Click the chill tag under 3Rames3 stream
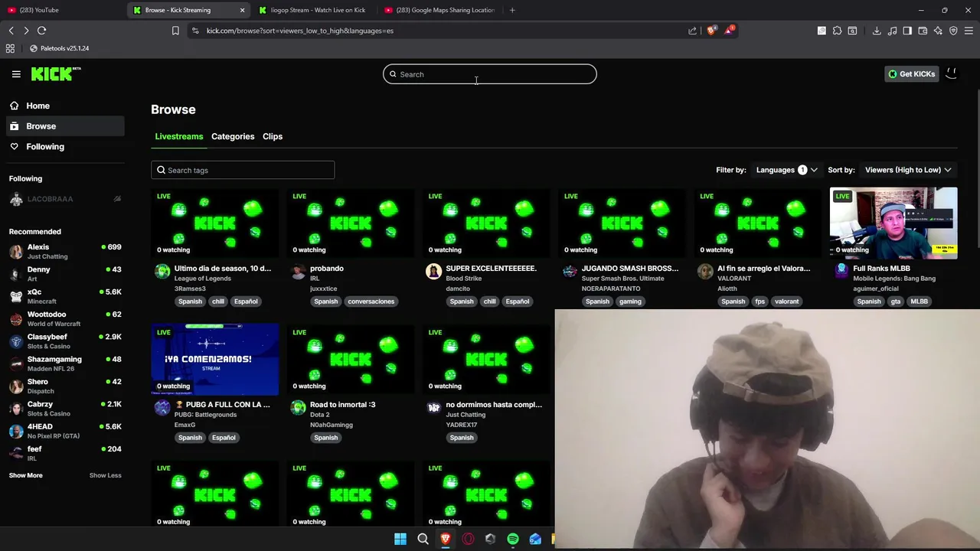Viewport: 980px width, 551px height. [218, 302]
